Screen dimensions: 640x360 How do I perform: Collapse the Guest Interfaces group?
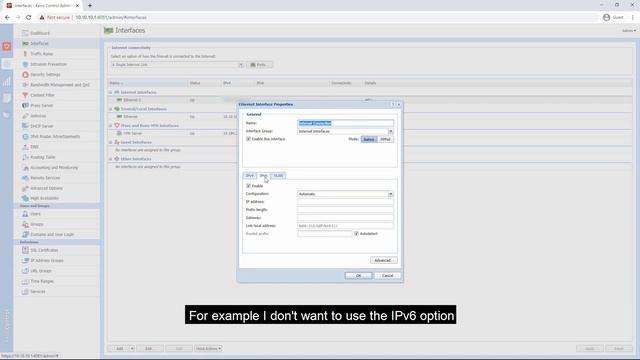pos(111,142)
